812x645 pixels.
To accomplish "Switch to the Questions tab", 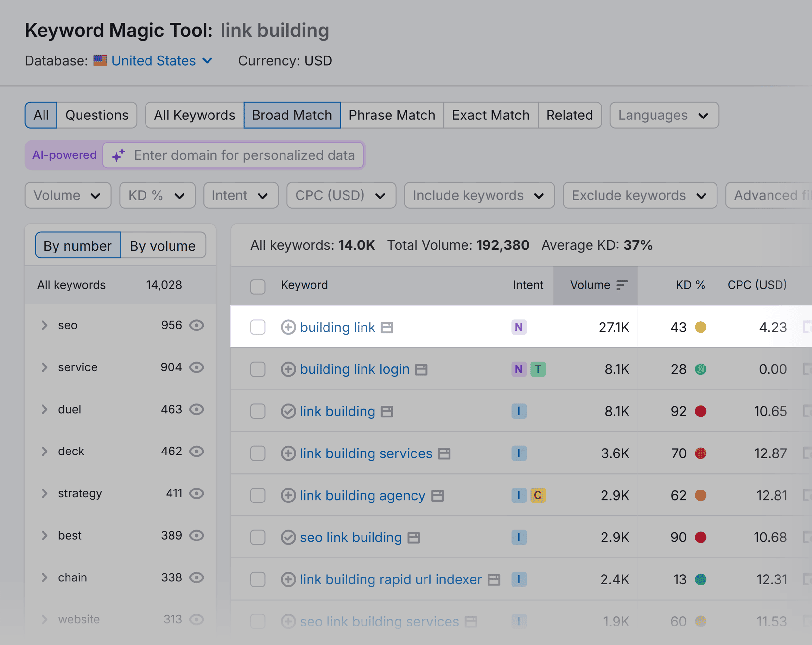I will point(97,115).
